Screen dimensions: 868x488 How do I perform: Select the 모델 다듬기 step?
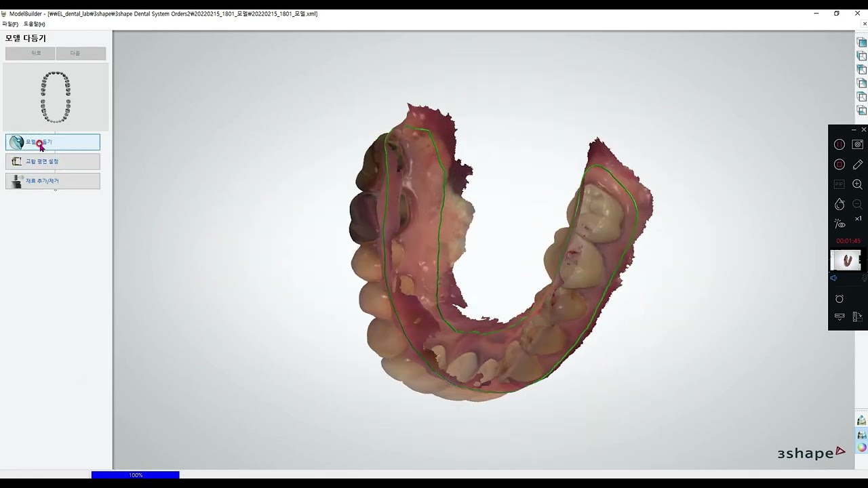(53, 142)
